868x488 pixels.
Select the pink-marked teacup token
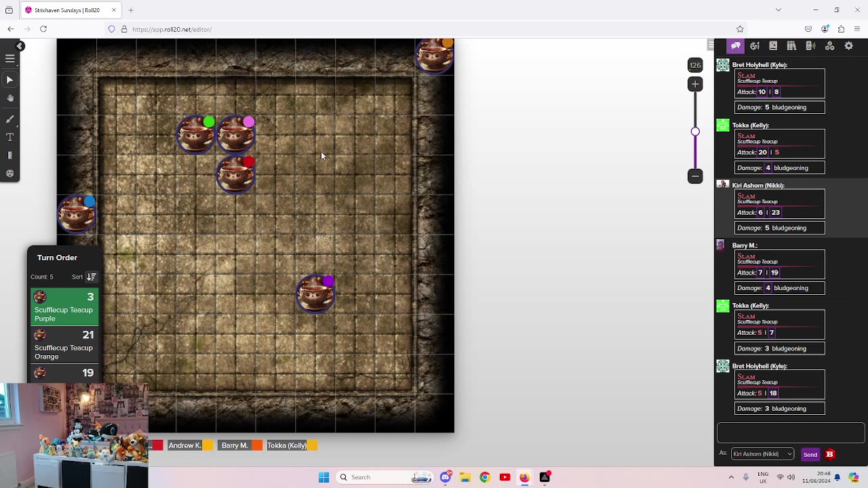tap(236, 134)
